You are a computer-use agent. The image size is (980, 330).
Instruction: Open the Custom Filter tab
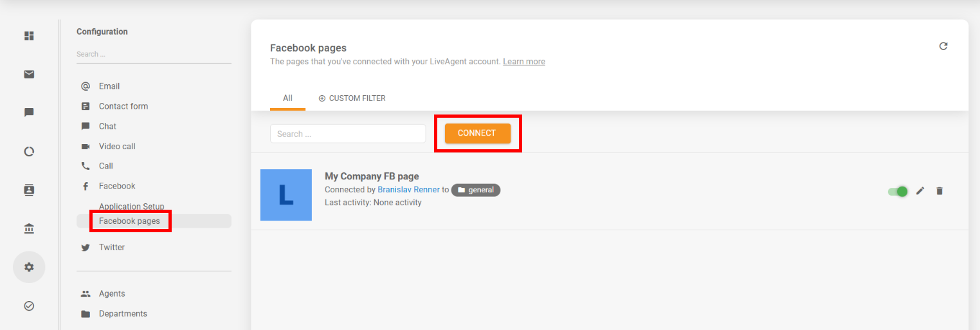[x=352, y=98]
